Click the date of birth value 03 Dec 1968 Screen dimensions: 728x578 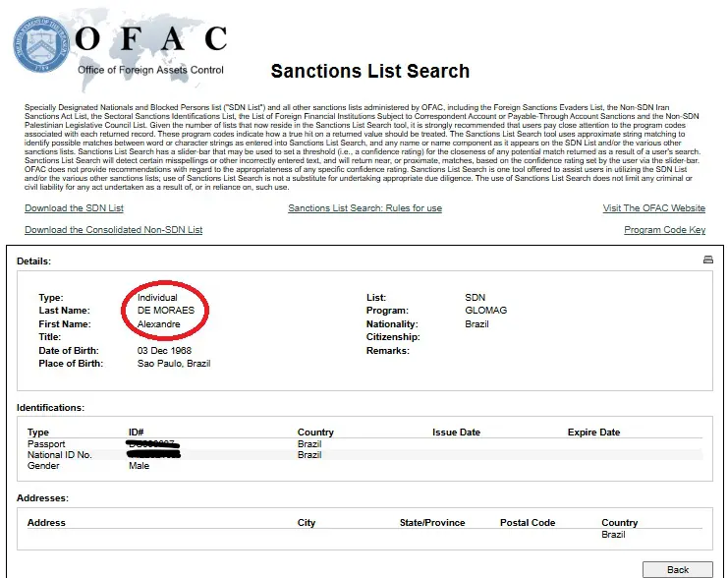164,350
